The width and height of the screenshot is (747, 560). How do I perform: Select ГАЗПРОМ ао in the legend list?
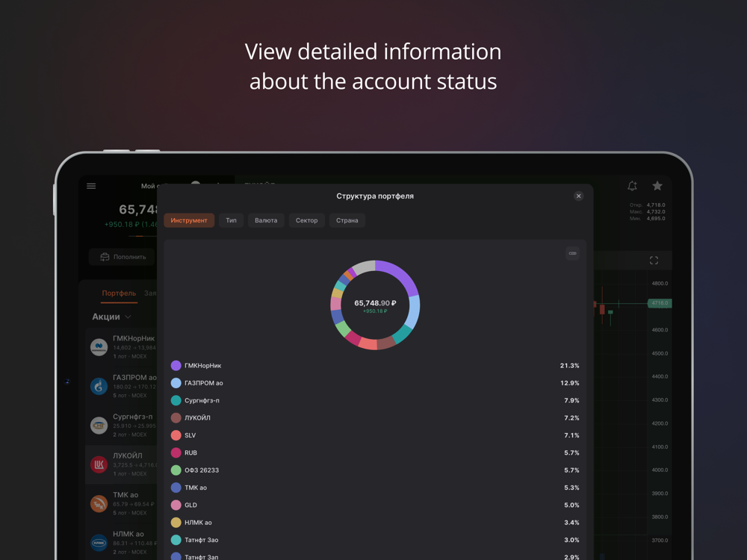[x=204, y=383]
